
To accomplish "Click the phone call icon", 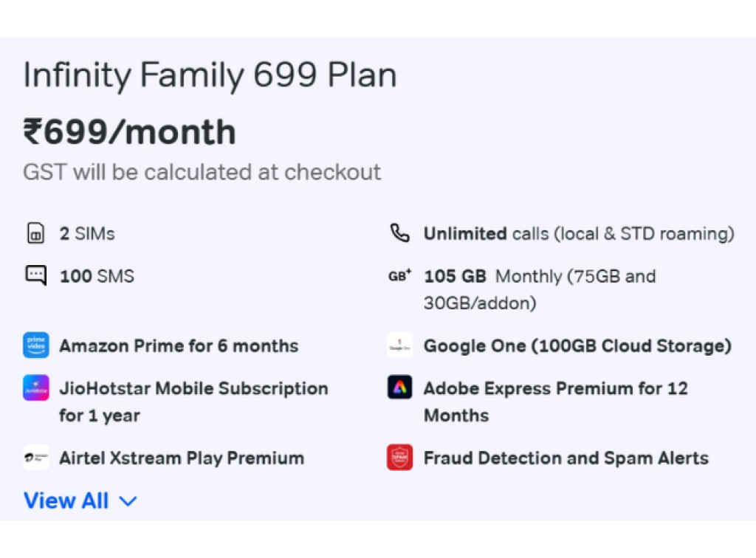I will point(399,233).
